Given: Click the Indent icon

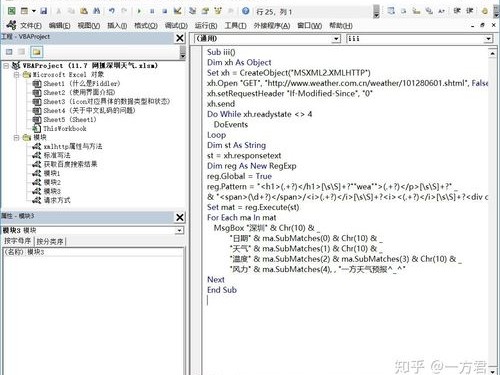Looking at the screenshot, I should 457,11.
